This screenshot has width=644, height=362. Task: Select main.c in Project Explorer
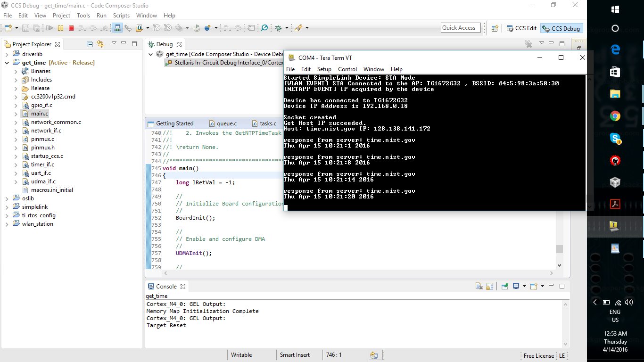[40, 114]
